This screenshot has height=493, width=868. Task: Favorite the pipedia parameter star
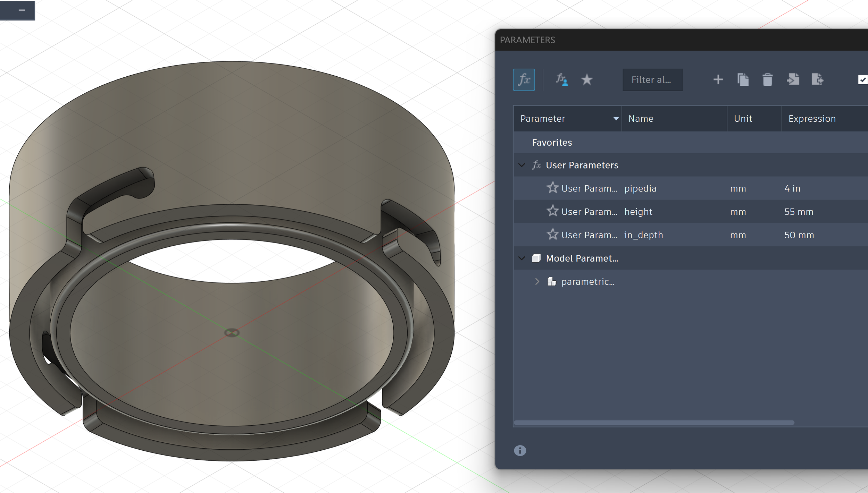tap(552, 188)
